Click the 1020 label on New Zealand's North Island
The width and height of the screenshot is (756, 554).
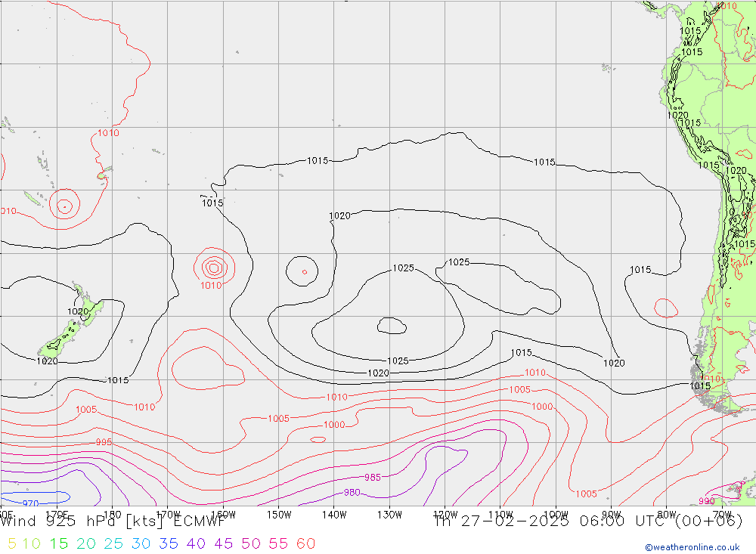point(78,311)
